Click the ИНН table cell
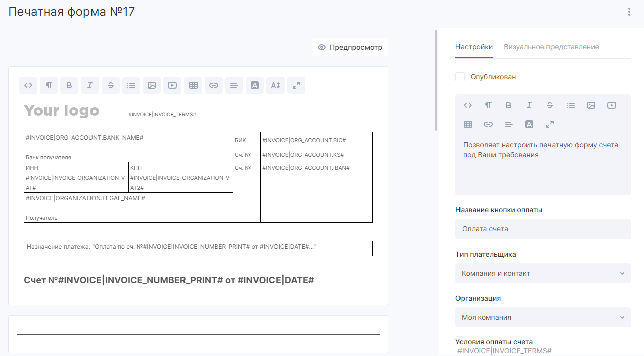The width and height of the screenshot is (644, 356). [76, 177]
